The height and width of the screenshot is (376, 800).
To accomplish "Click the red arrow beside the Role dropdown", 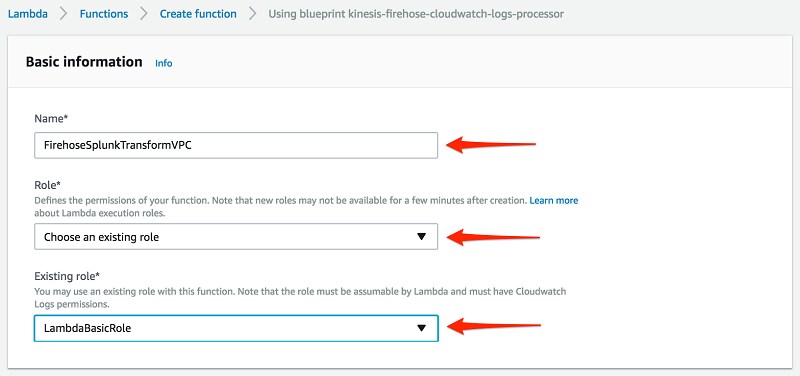I will 493,237.
